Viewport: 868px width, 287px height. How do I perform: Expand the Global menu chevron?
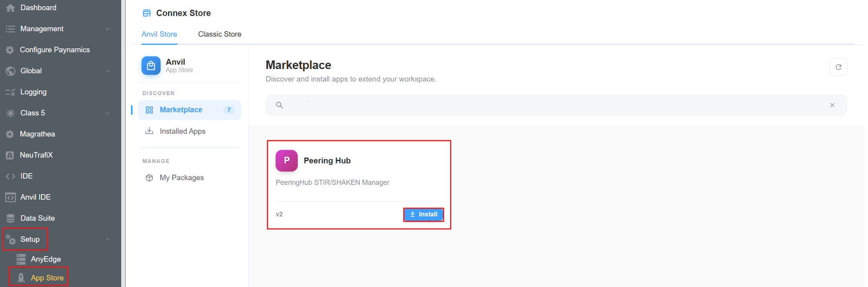pyautogui.click(x=108, y=71)
